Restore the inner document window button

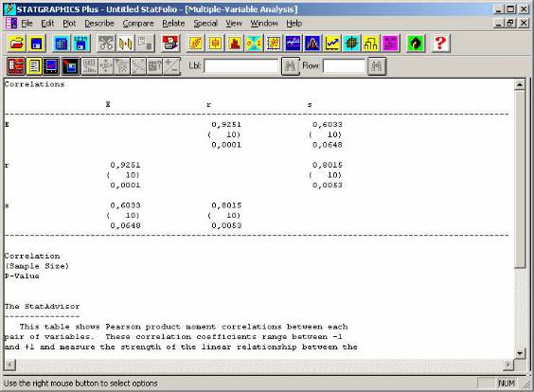pos(510,23)
